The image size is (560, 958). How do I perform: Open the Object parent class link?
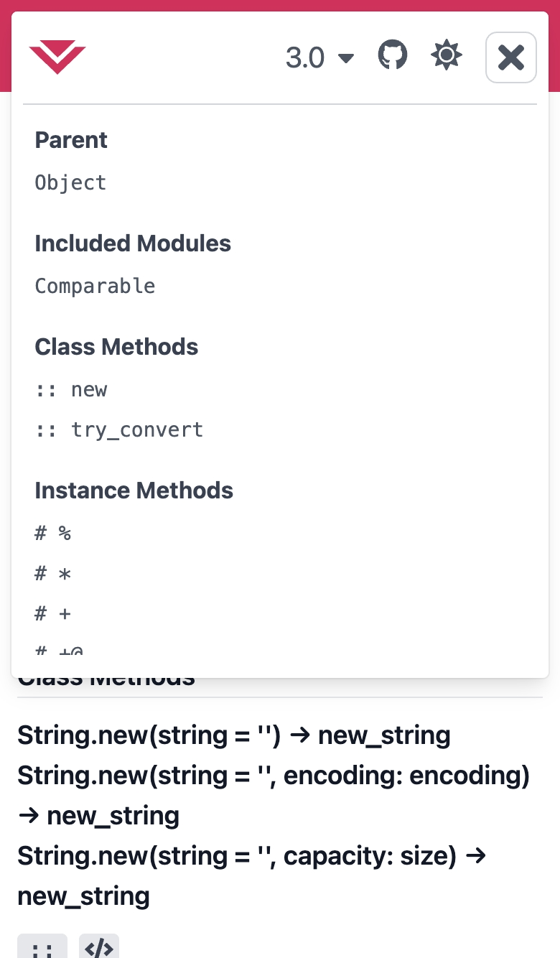[70, 182]
